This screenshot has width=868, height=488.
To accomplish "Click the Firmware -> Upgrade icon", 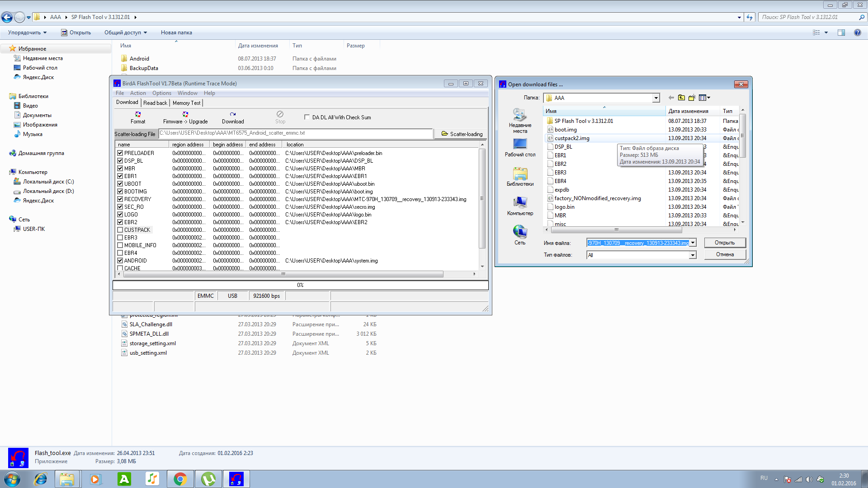I will (x=185, y=114).
